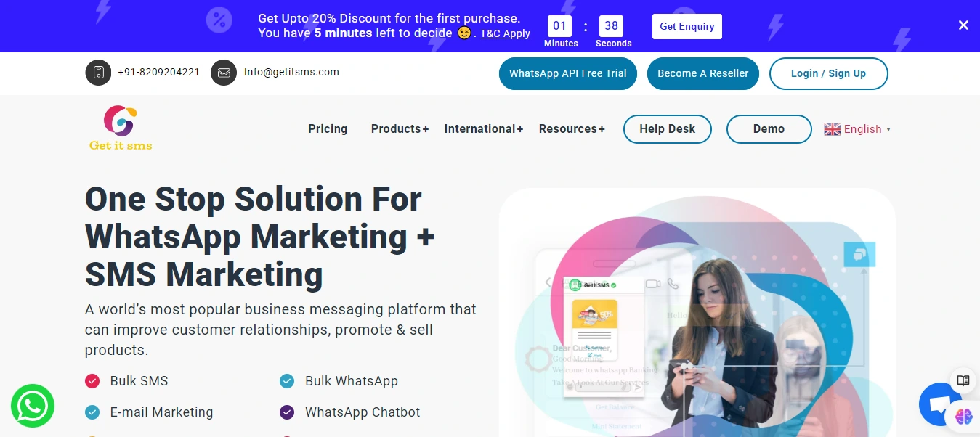Expand the International menu

pyautogui.click(x=483, y=128)
